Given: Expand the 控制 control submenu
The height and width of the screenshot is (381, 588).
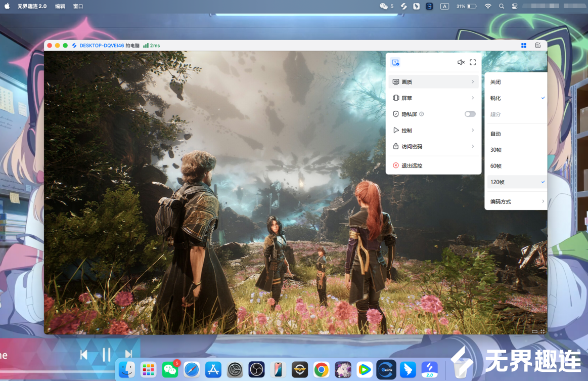Looking at the screenshot, I should tap(433, 130).
